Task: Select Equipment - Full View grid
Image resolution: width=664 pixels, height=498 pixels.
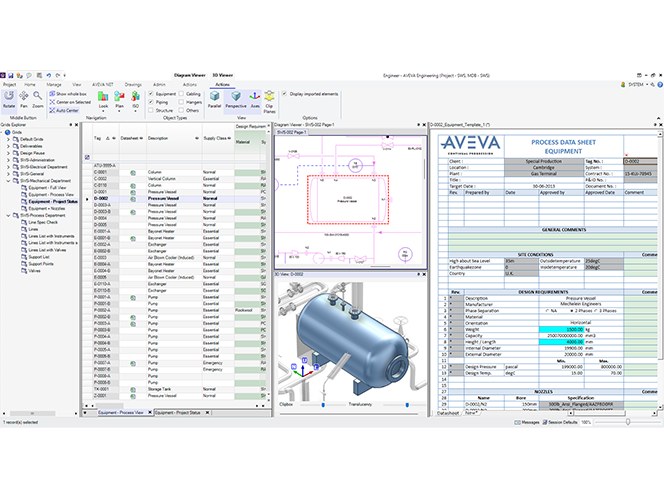Action: point(47,188)
